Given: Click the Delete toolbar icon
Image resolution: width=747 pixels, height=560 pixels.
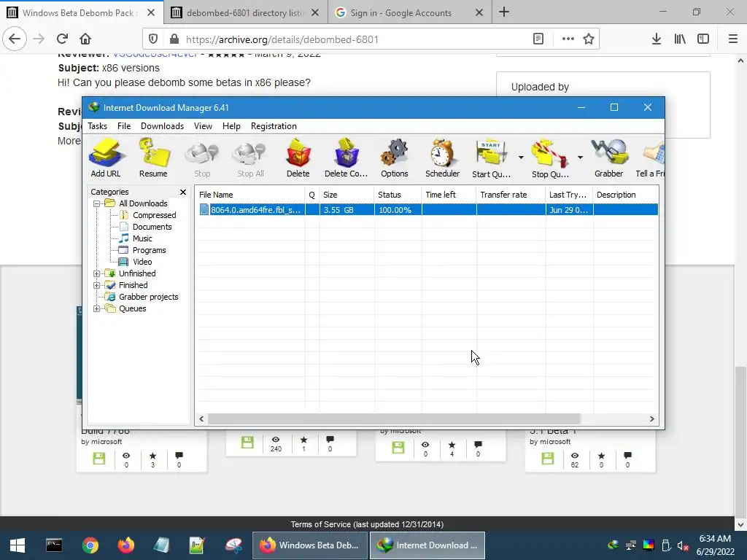Looking at the screenshot, I should (x=298, y=158).
